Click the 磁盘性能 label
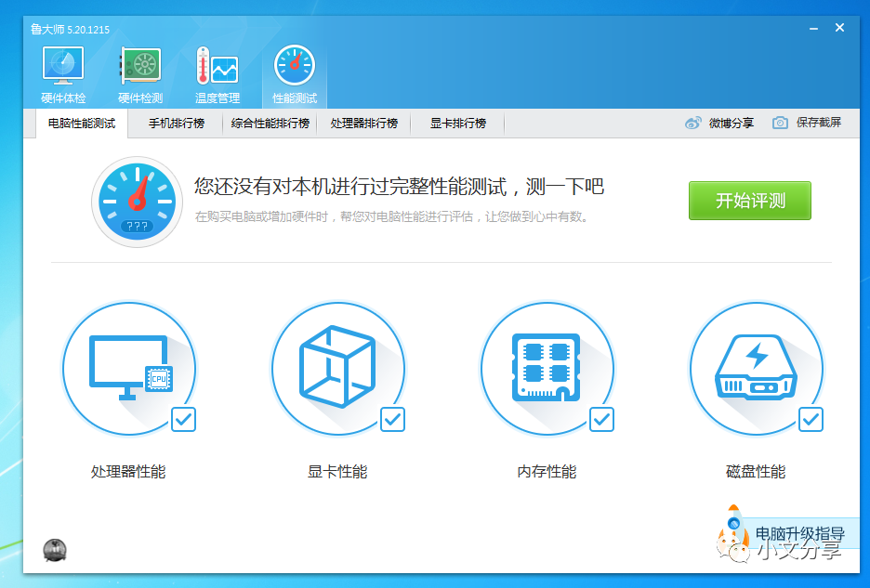 756,472
